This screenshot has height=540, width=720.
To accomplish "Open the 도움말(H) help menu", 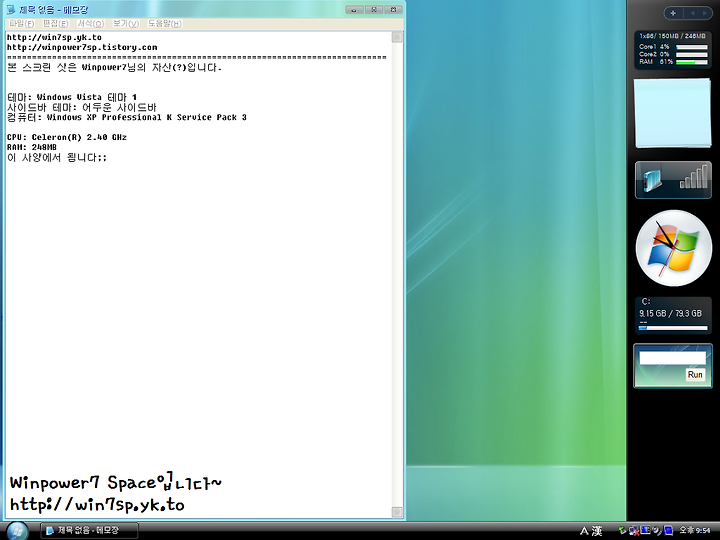I will pyautogui.click(x=164, y=23).
